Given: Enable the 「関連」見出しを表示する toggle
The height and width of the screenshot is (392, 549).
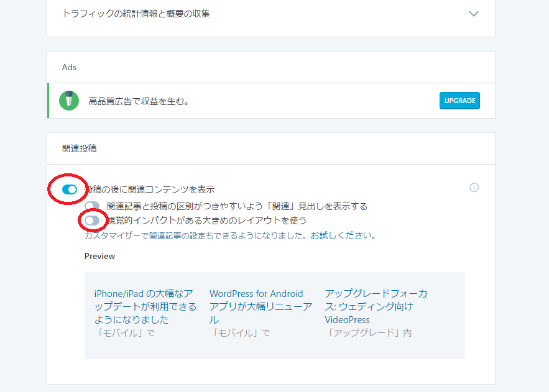Looking at the screenshot, I should coord(92,206).
